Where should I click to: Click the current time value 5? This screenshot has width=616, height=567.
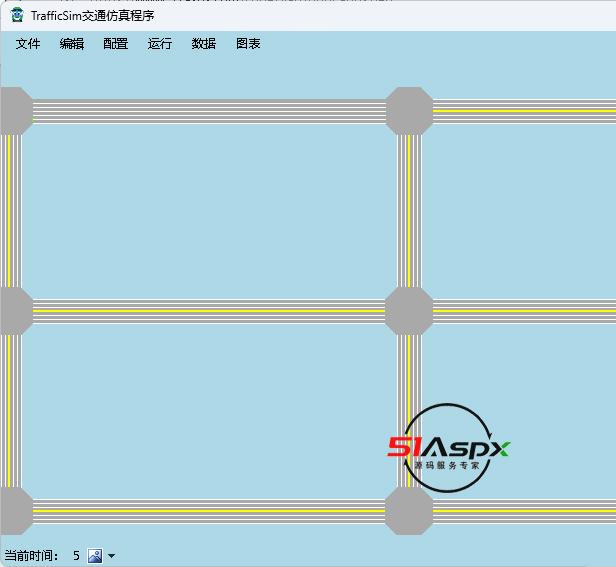[x=76, y=556]
